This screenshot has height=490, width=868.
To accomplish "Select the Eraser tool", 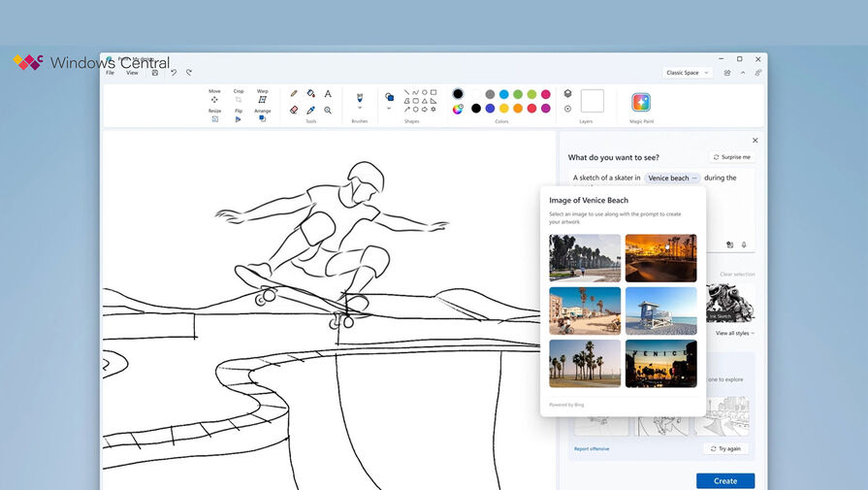I will click(x=294, y=111).
